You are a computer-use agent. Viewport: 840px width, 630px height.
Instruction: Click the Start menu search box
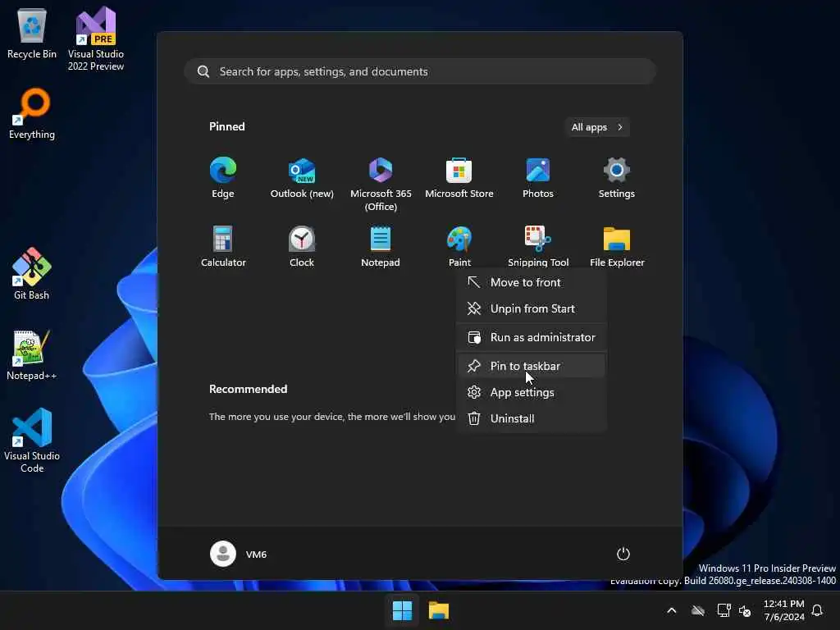(420, 71)
